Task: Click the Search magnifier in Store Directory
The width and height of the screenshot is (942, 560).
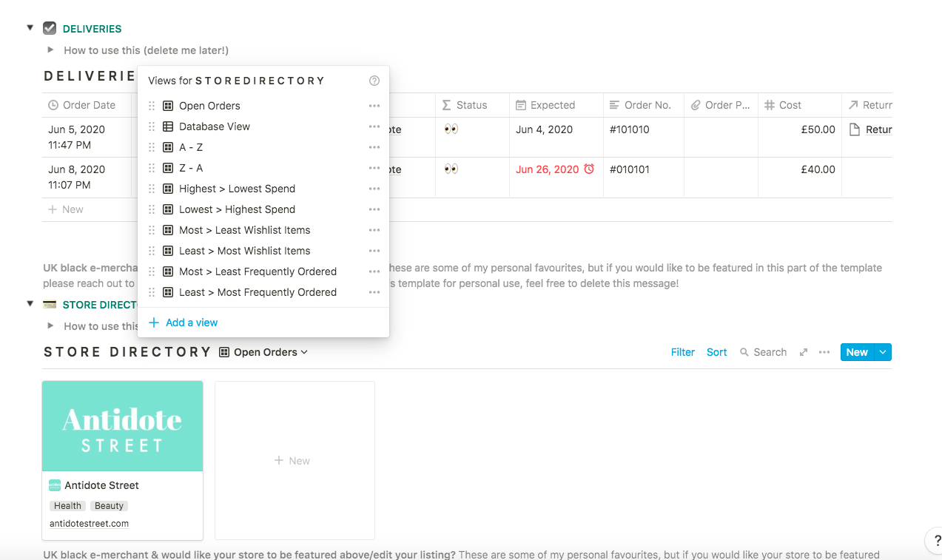Action: point(744,352)
